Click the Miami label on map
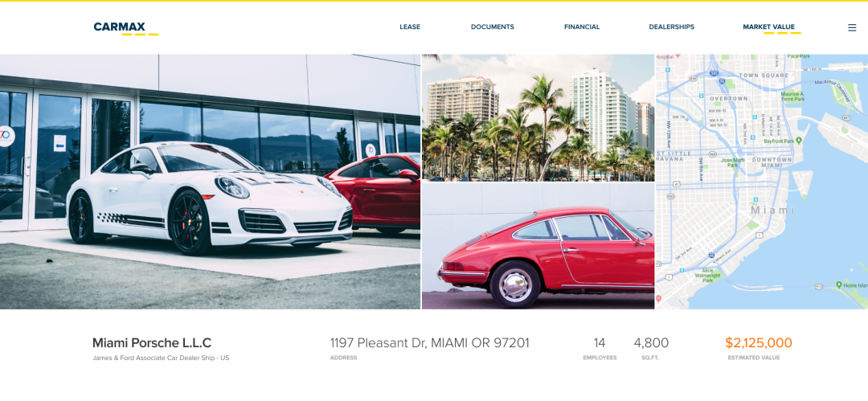The image size is (868, 401). (x=773, y=211)
